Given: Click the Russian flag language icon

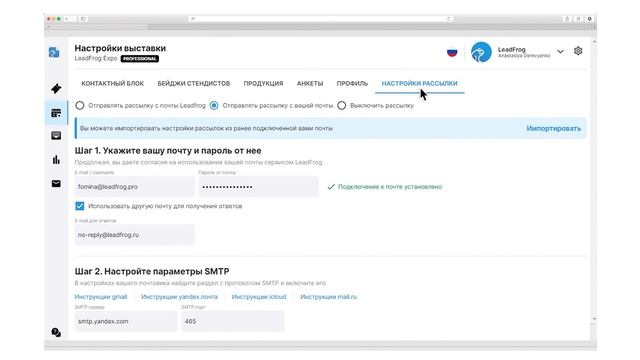Looking at the screenshot, I should 452,52.
